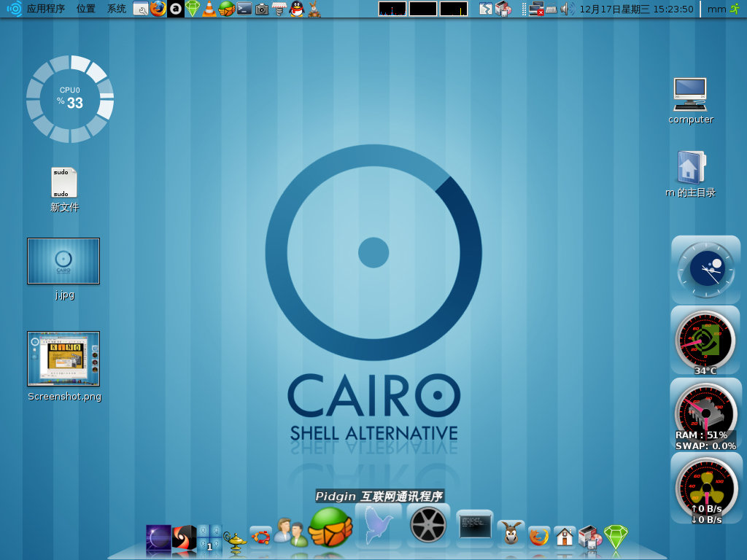The width and height of the screenshot is (747, 560).
Task: Click the eclipse planet icon in the dock
Action: pyautogui.click(x=158, y=539)
